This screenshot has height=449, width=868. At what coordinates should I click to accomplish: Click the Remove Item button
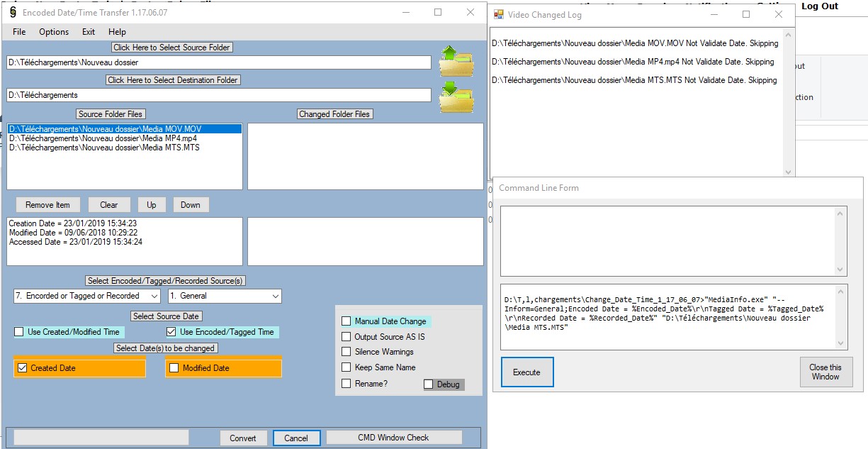point(47,205)
